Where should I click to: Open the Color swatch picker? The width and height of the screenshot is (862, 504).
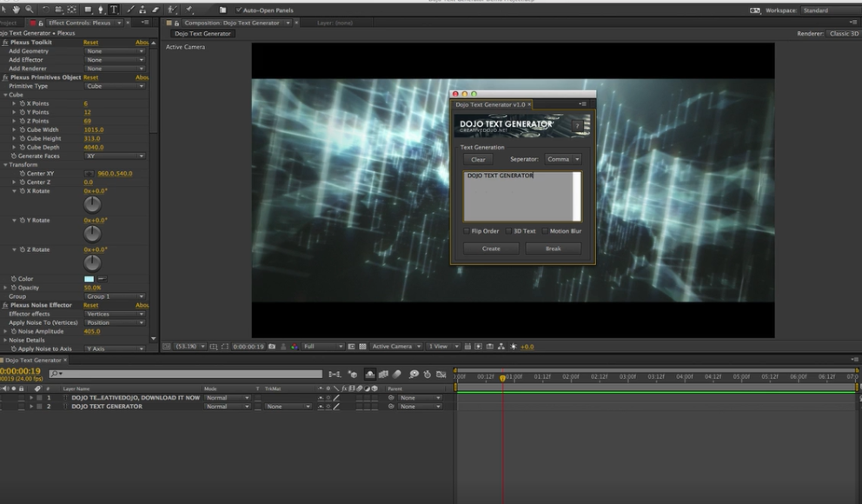89,279
